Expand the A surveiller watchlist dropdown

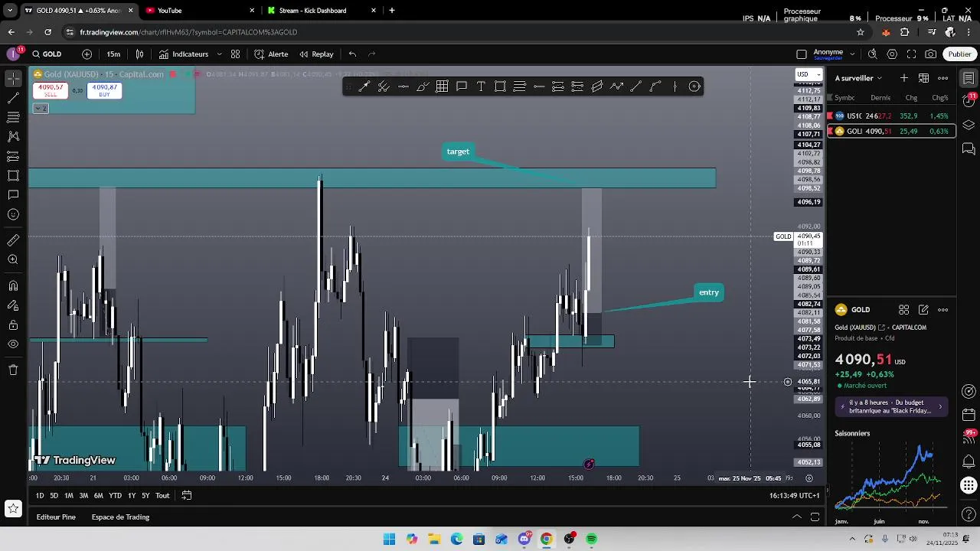tap(859, 78)
